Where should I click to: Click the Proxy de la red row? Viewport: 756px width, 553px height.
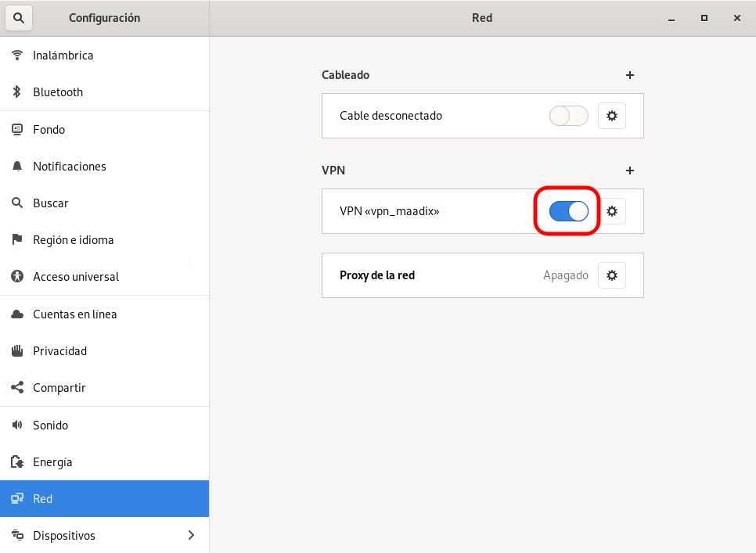483,275
